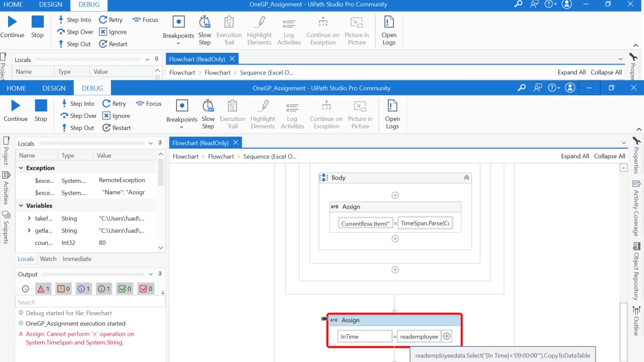Open Snippets side panel on left
The image size is (644, 362).
coord(6,227)
